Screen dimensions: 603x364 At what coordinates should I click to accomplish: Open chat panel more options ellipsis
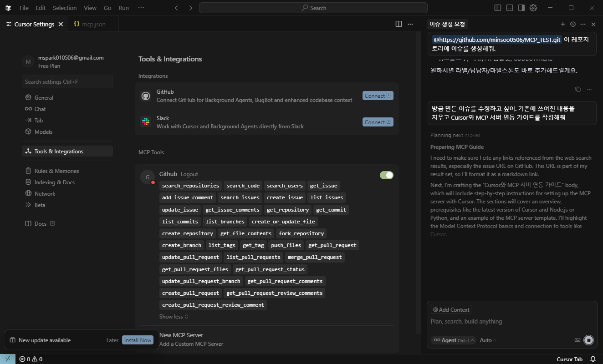coord(583,24)
